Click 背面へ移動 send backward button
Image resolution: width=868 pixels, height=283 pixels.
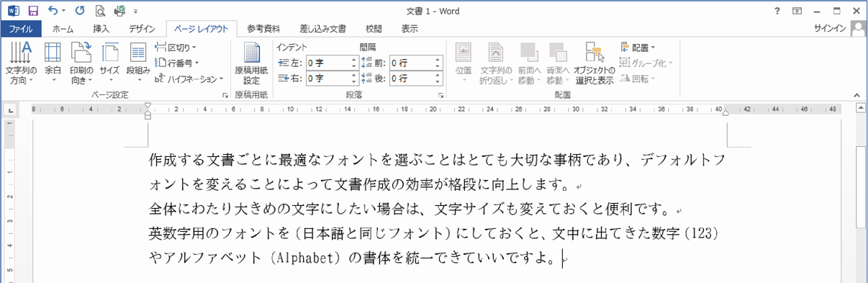558,64
